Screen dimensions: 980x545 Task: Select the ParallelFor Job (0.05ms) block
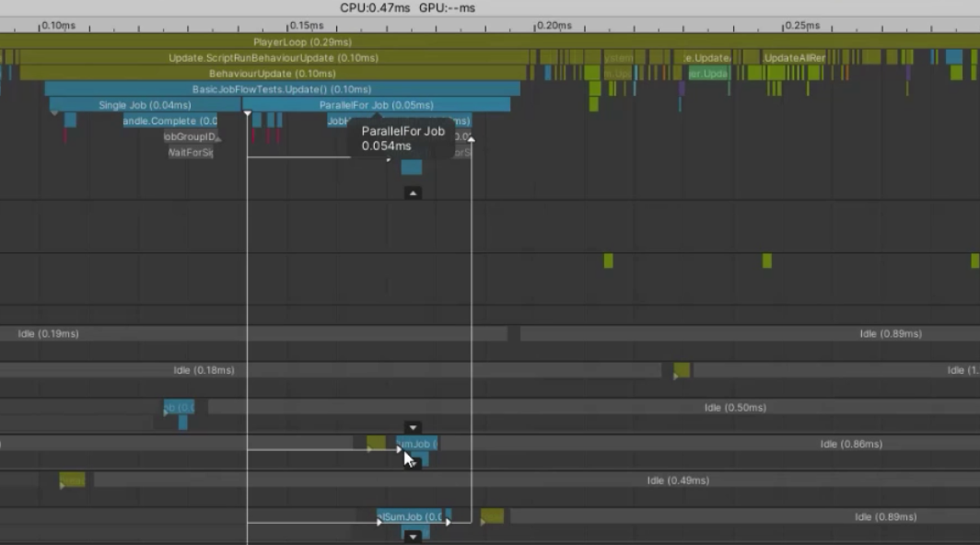pos(378,105)
